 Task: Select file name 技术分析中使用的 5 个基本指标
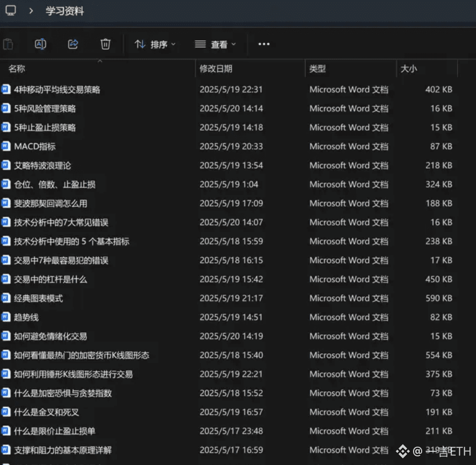[72, 241]
